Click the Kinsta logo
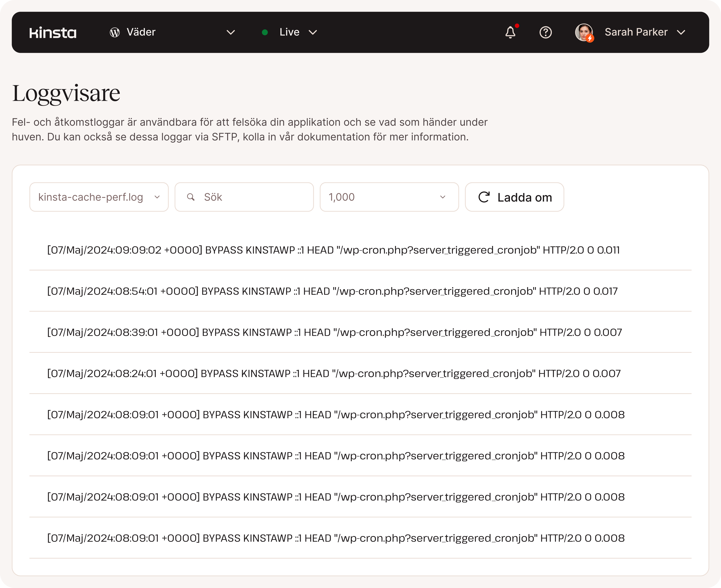Viewport: 721px width, 588px height. tap(53, 33)
